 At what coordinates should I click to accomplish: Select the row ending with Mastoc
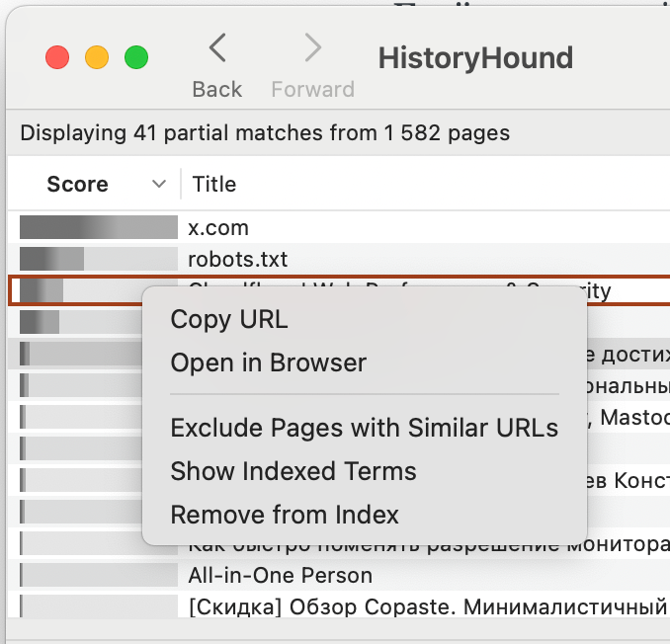[x=339, y=417]
